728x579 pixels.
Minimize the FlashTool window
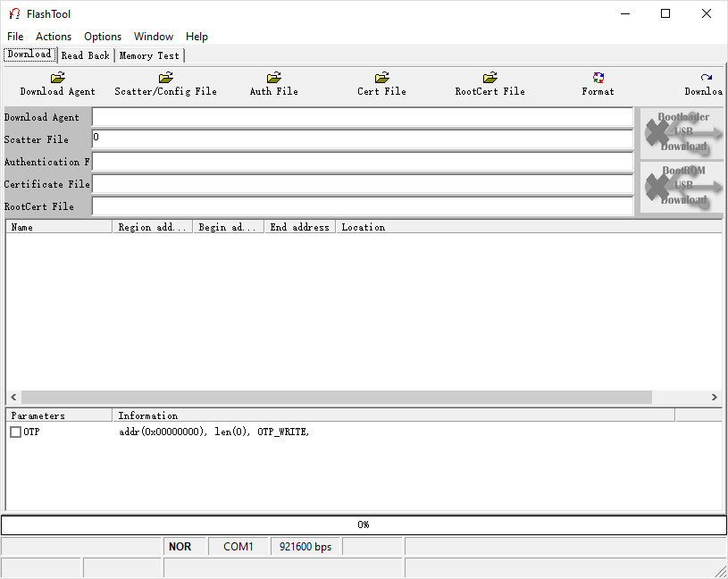point(625,14)
